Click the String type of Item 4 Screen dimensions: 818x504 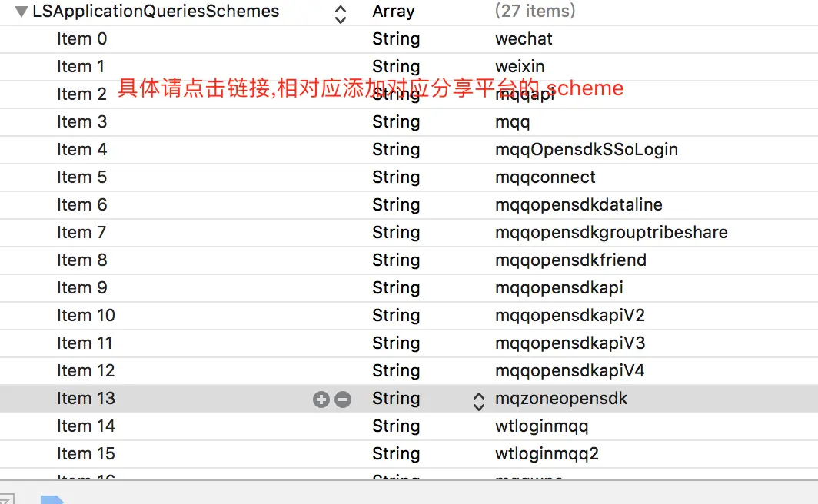point(396,150)
